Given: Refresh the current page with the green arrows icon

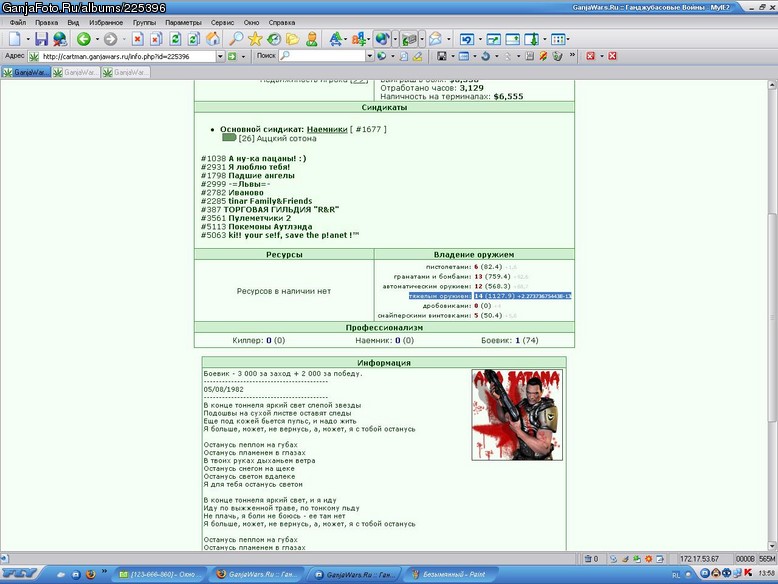Looking at the screenshot, I should click(175, 39).
